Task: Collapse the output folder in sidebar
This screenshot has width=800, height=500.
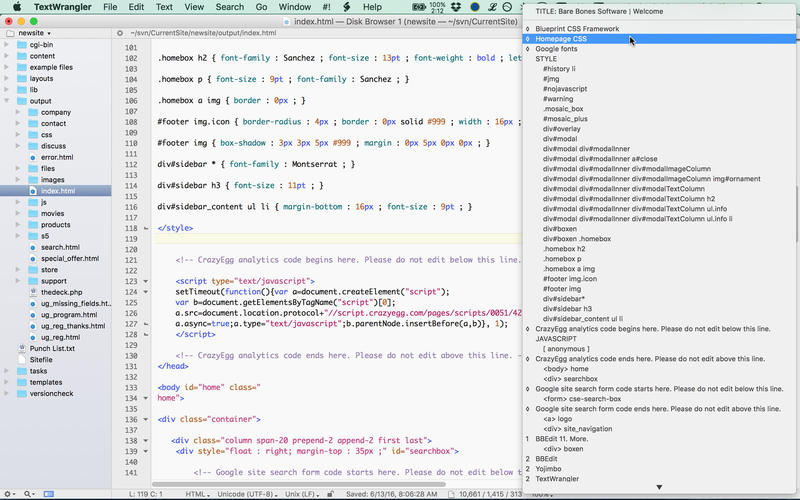Action: [7, 101]
